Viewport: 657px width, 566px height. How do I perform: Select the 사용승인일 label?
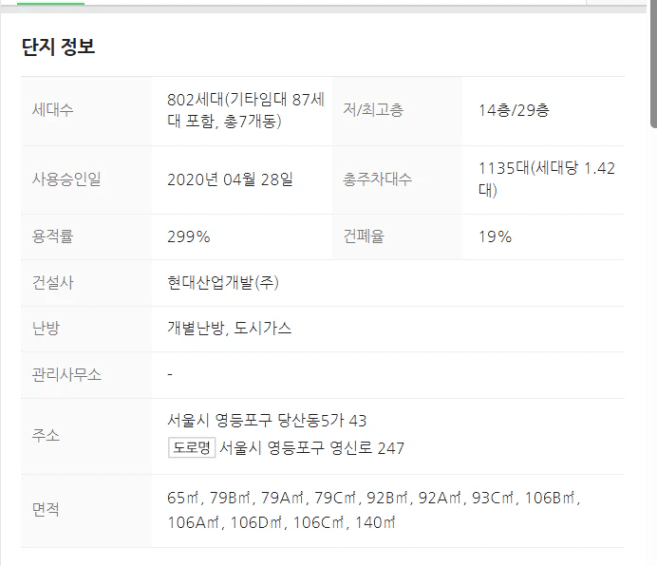66,179
